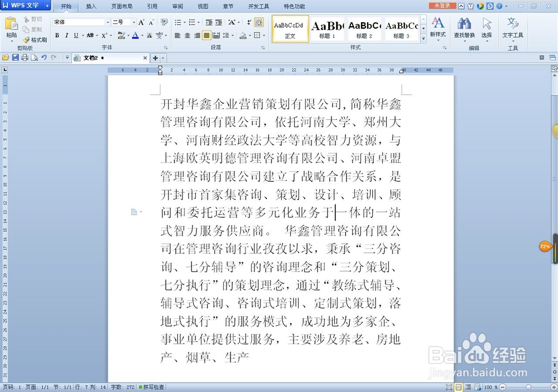558x392 pixels.
Task: Click the zoom out minus button
Action: [503, 387]
